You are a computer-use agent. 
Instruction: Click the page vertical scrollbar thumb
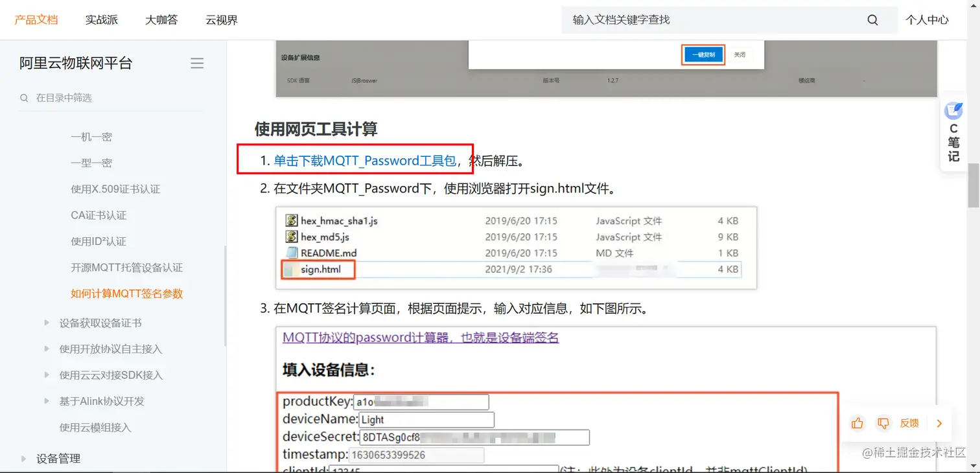tap(973, 185)
